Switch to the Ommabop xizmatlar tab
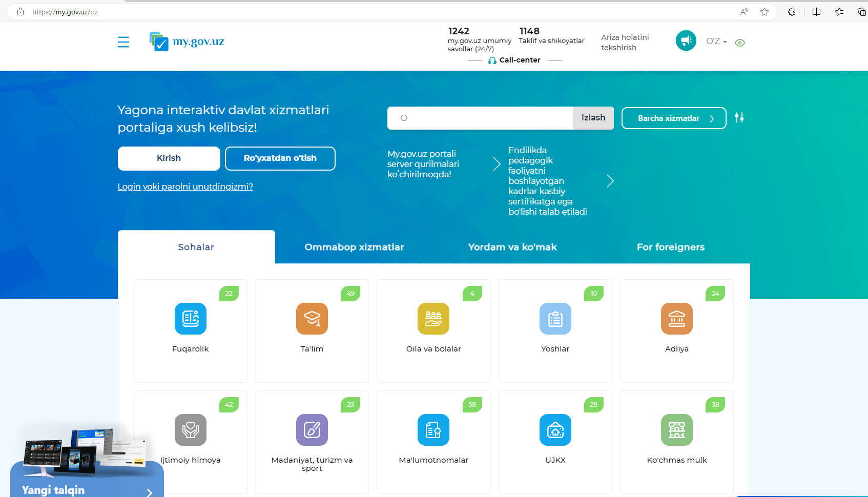868x497 pixels. [354, 247]
